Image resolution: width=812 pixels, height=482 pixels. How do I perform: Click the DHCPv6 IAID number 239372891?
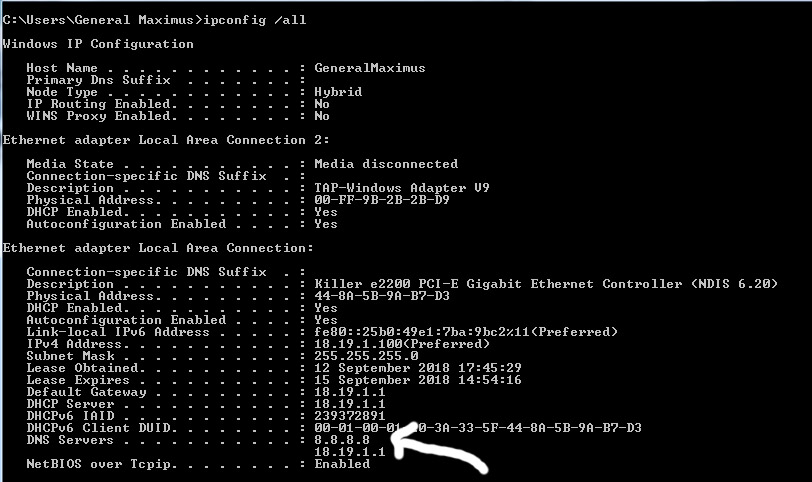pyautogui.click(x=350, y=416)
